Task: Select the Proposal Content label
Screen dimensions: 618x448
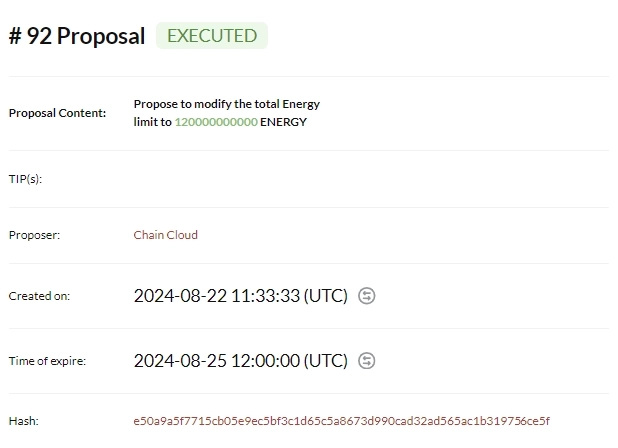Action: point(57,113)
